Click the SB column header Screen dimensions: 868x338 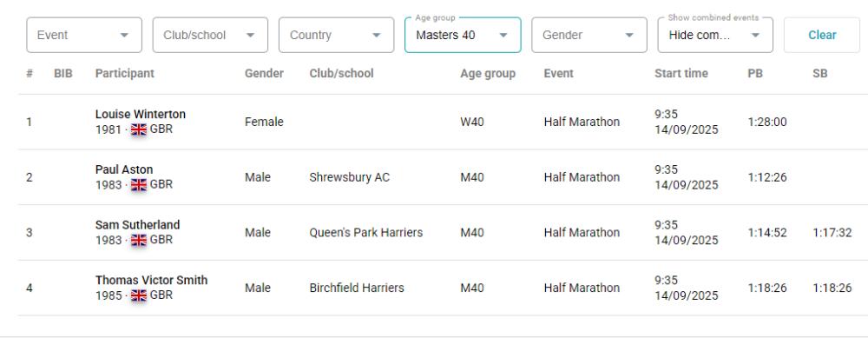(820, 73)
